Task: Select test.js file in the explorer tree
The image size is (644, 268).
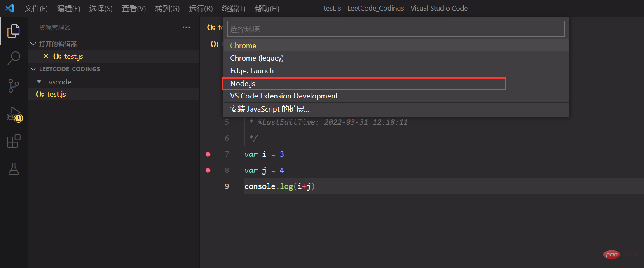Action: (56, 94)
